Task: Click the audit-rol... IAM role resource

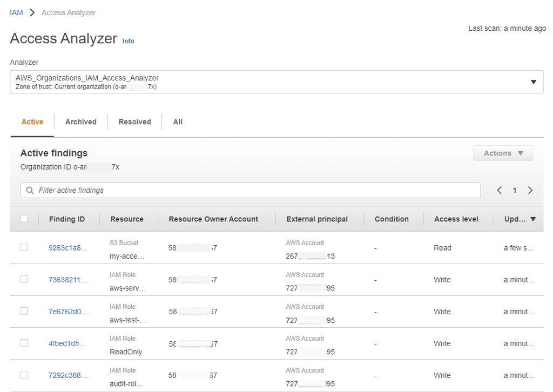Action: click(x=126, y=383)
